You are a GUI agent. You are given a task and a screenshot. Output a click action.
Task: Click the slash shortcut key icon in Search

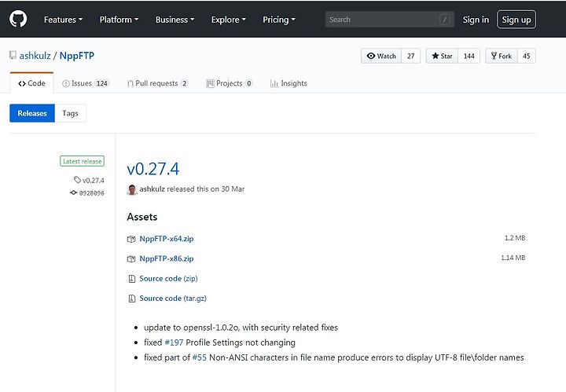coord(445,20)
